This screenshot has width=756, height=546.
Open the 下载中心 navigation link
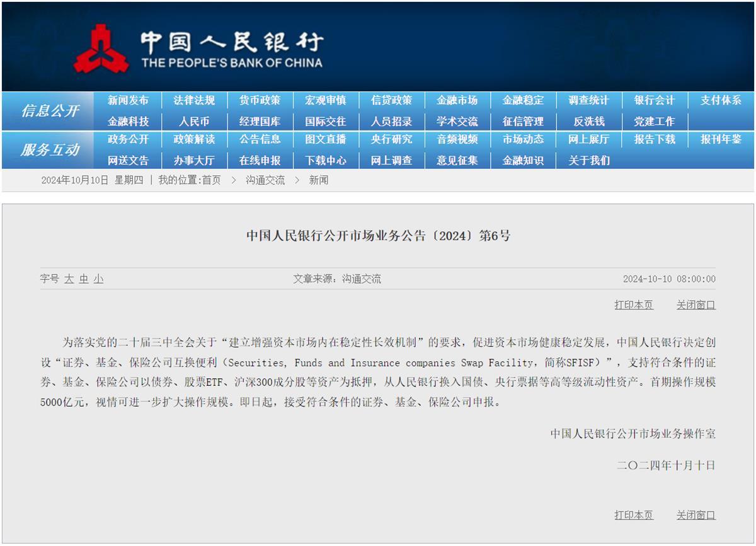(x=325, y=160)
